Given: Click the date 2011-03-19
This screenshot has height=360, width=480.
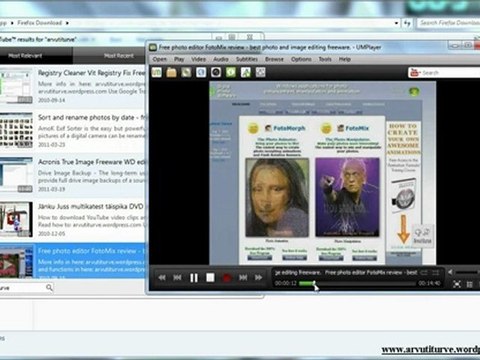Looking at the screenshot, I should (x=51, y=189).
